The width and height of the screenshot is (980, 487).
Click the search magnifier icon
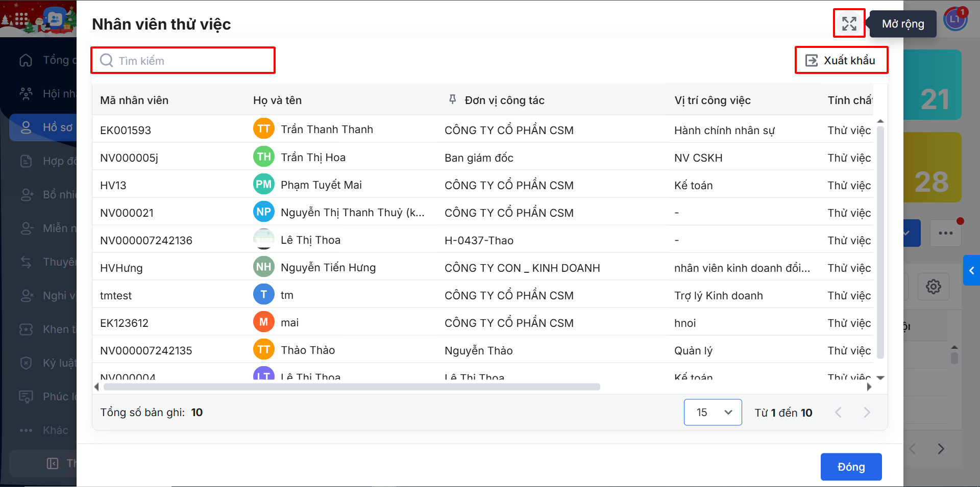tap(107, 61)
